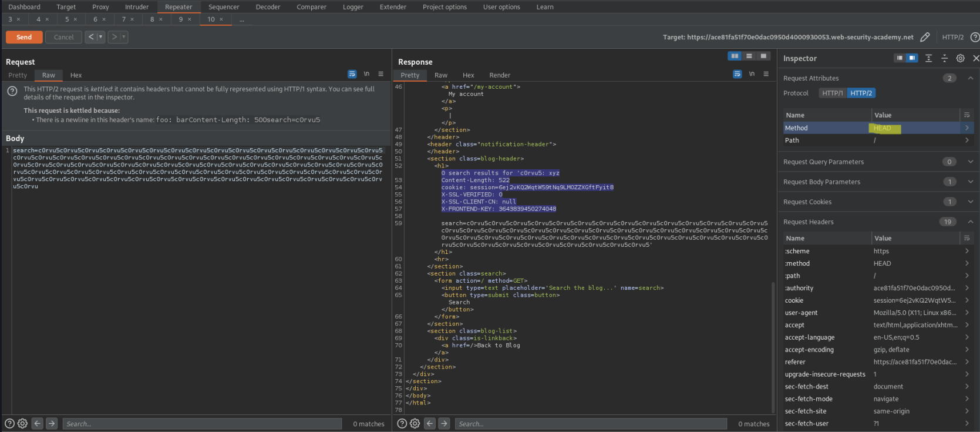Go to previous match below Request editor

coord(37,423)
